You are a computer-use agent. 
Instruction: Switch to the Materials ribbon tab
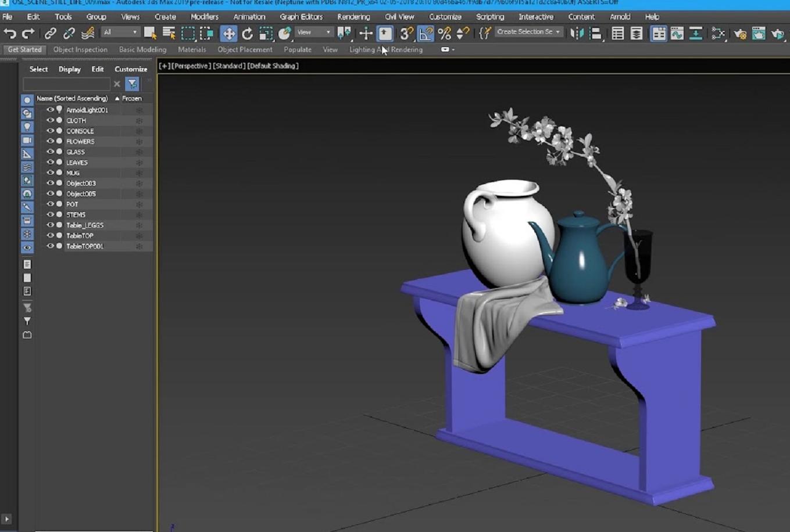click(192, 49)
